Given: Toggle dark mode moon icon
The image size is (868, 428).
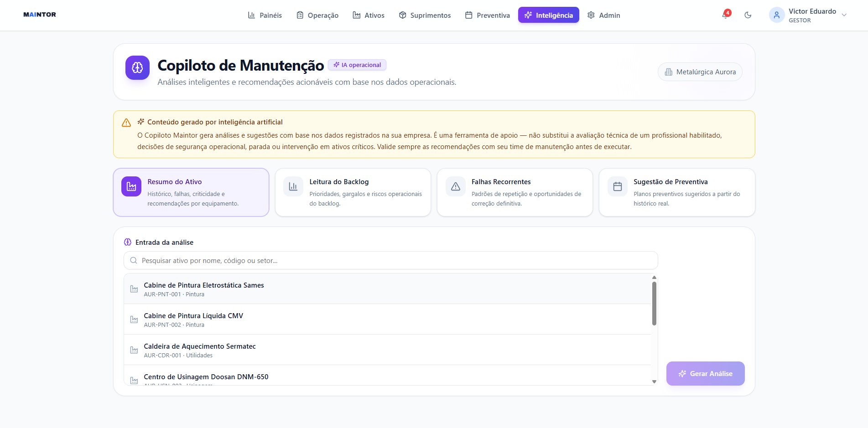Looking at the screenshot, I should [748, 15].
